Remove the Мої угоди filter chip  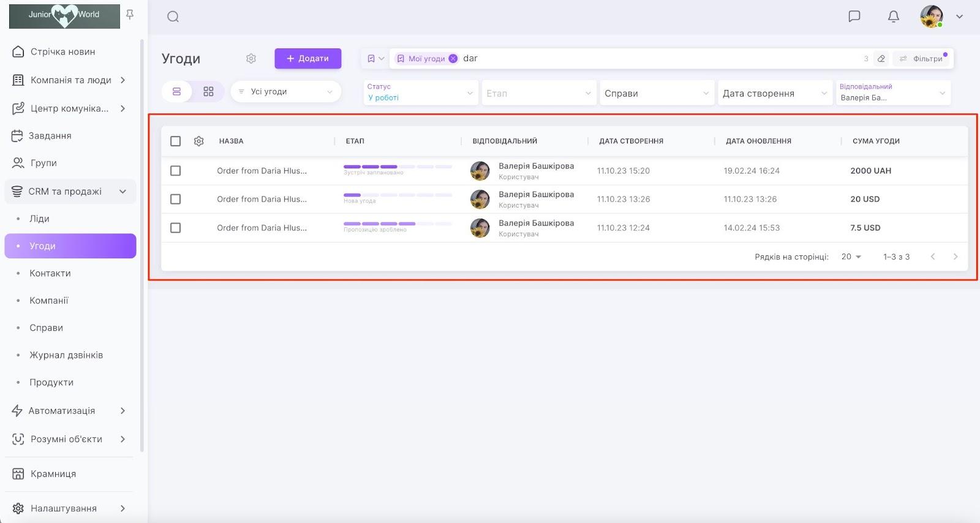(453, 59)
